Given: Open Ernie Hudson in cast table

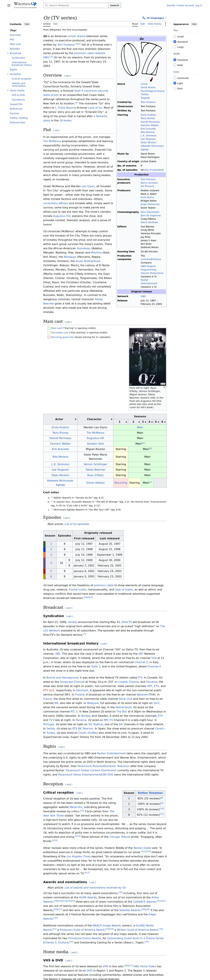Looking at the screenshot, I should (x=60, y=427).
